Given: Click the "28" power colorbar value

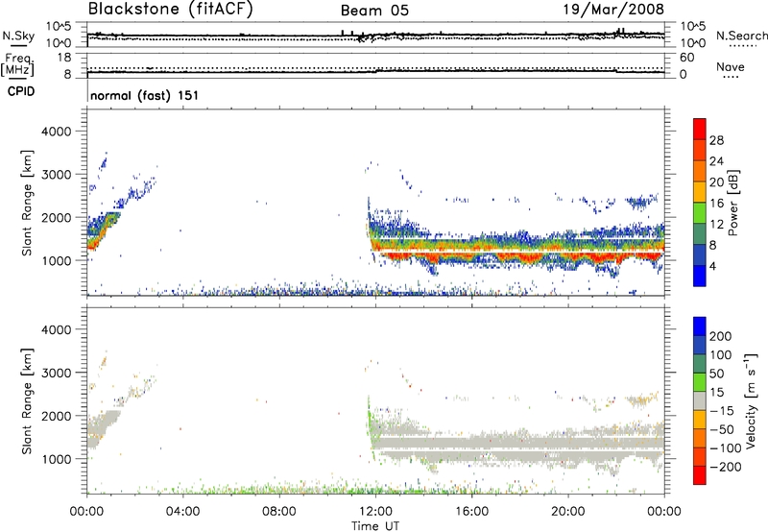Looking at the screenshot, I should pos(716,140).
